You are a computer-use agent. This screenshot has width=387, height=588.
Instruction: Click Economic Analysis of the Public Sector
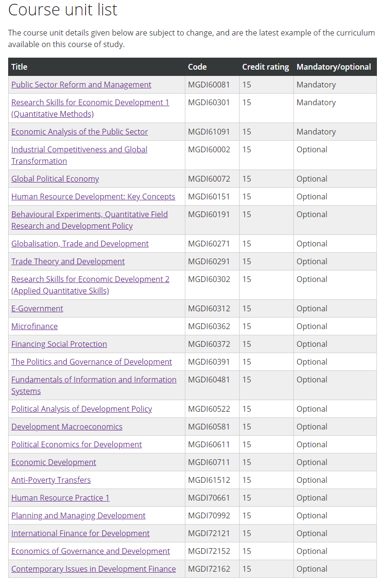[x=80, y=132]
